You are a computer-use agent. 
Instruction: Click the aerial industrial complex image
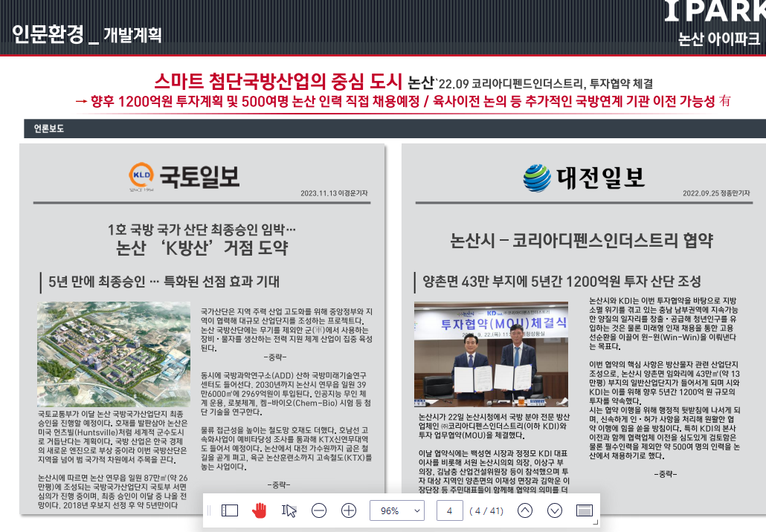coord(114,354)
